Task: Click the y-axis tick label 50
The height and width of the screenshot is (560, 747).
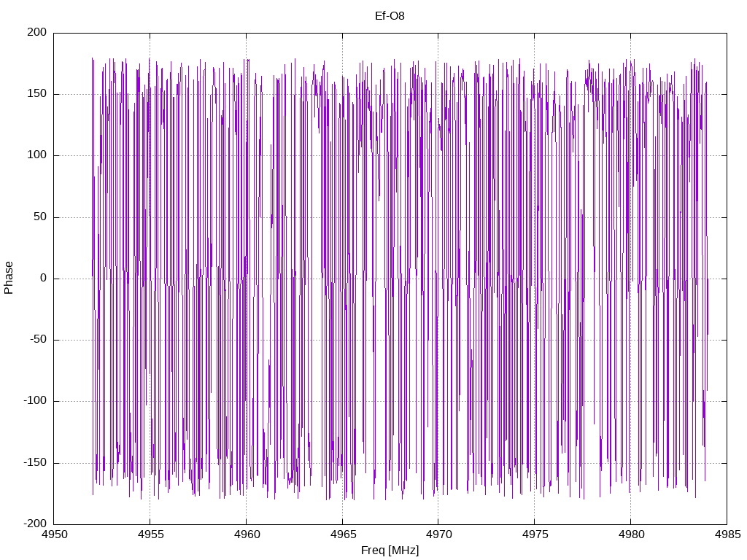Action: tap(41, 217)
